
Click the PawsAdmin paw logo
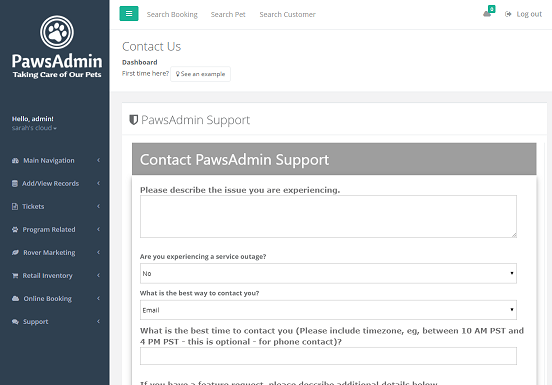57,32
